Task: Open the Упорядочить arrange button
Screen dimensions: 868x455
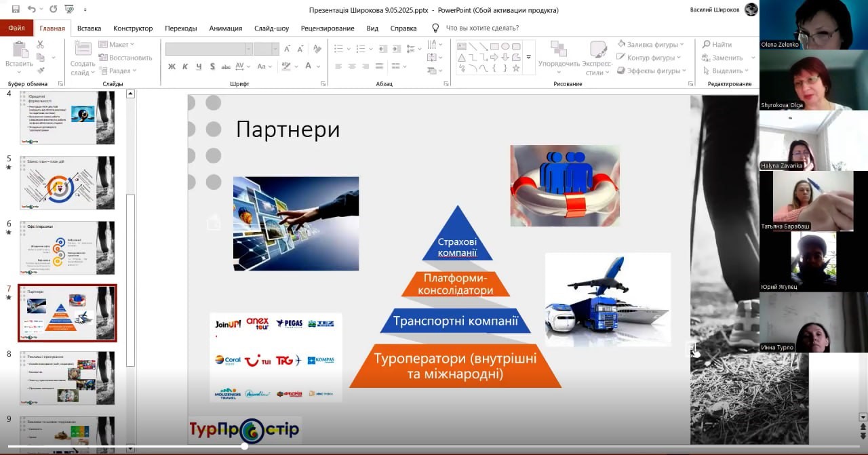Action: pos(559,58)
